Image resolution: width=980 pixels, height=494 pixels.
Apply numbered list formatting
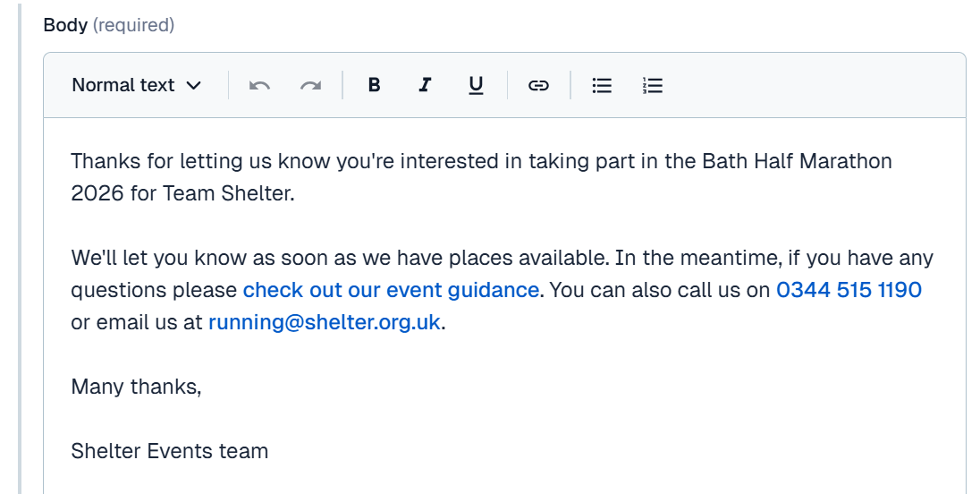[x=653, y=85]
